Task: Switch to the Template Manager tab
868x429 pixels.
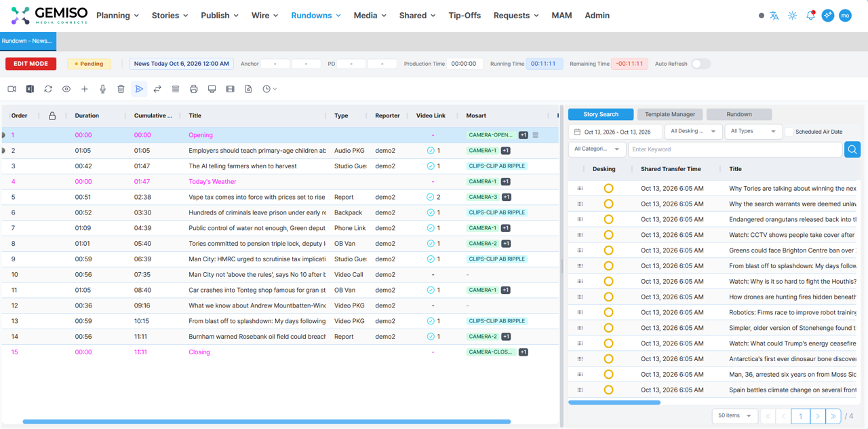Action: point(670,115)
